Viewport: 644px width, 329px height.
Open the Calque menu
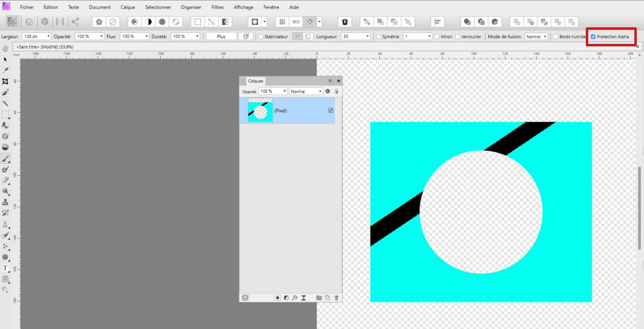point(127,7)
